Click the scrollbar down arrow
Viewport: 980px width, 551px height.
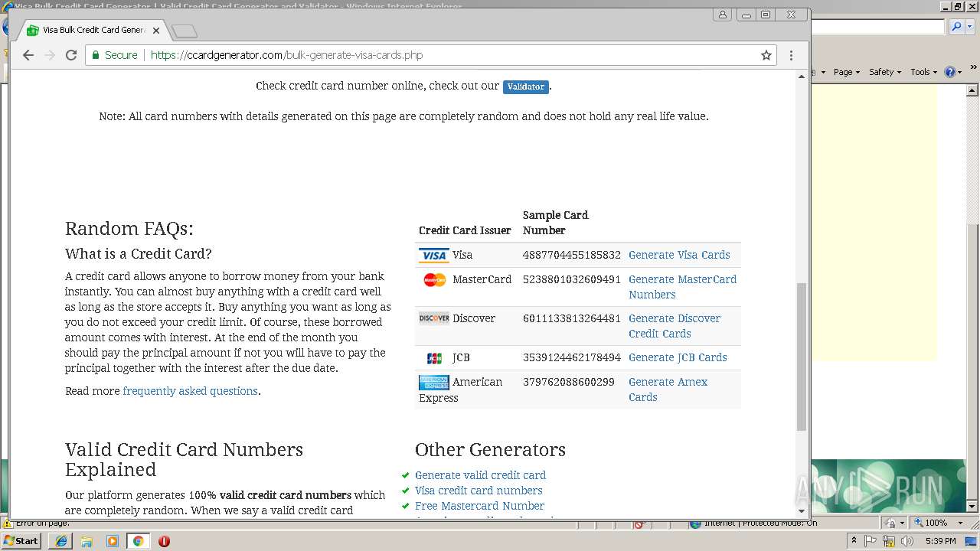802,510
